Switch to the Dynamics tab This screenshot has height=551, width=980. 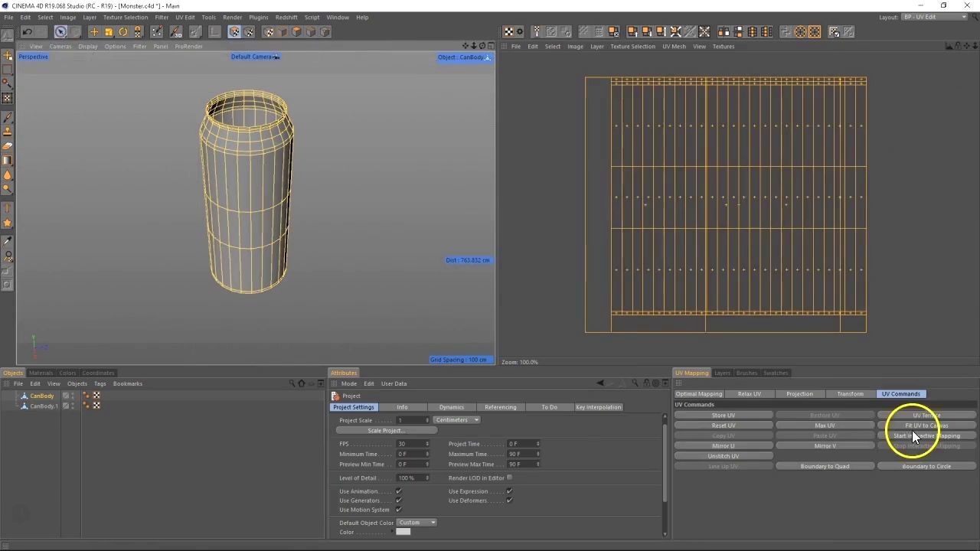point(451,407)
